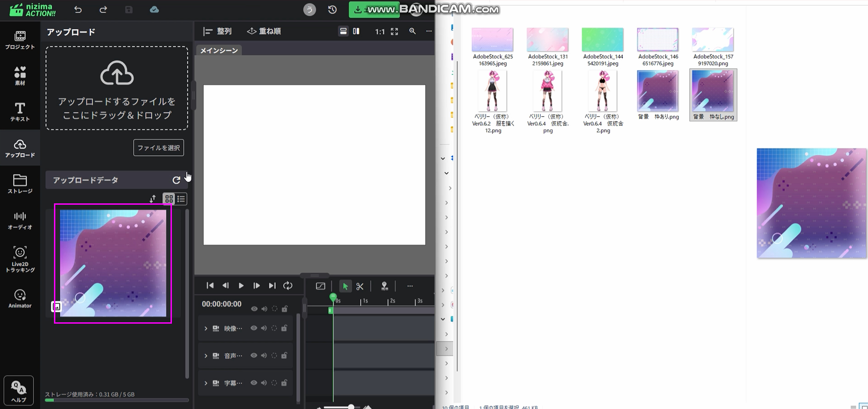The image size is (868, 409).
Task: Click the ファイルを選択 button
Action: (158, 148)
